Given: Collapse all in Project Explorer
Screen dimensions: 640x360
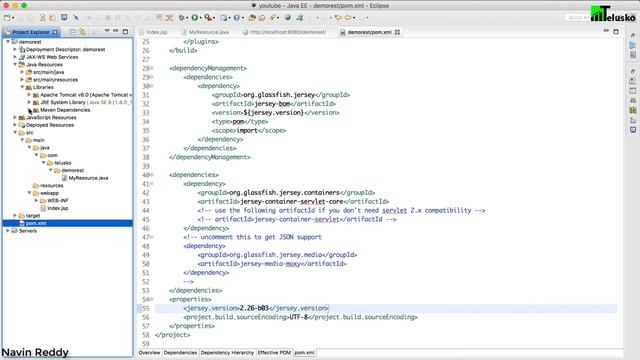Looking at the screenshot, I should (x=73, y=32).
